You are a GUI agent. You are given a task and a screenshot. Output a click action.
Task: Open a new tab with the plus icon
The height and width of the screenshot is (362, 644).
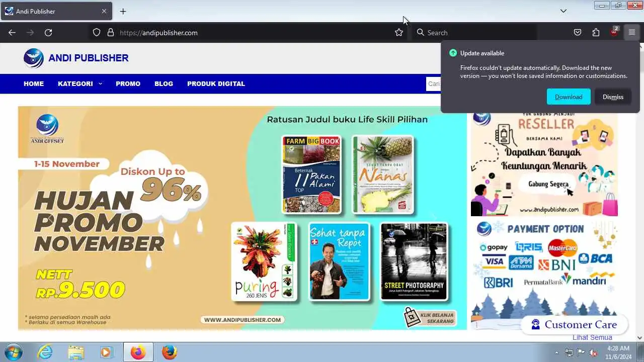(123, 11)
